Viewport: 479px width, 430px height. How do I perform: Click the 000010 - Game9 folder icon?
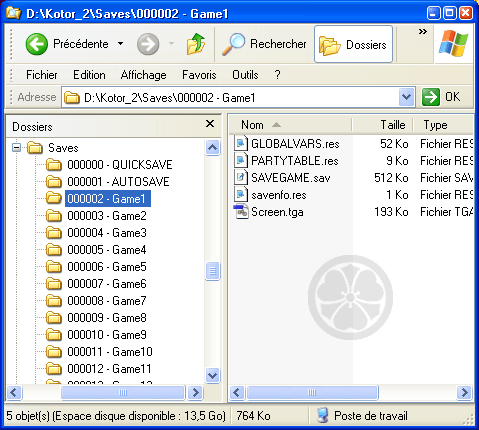[x=54, y=335]
